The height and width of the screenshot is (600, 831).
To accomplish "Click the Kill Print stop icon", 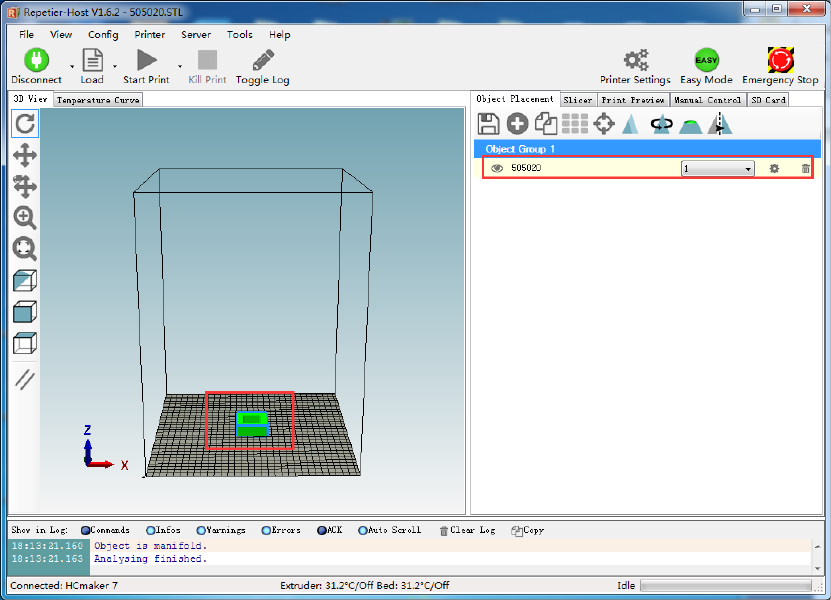I will [207, 60].
